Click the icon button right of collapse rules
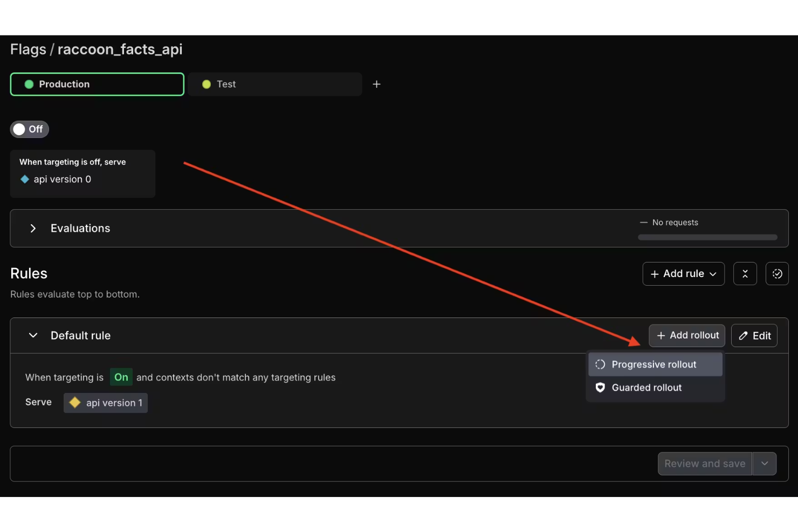Screen dimensions: 798x532 [x=777, y=274]
